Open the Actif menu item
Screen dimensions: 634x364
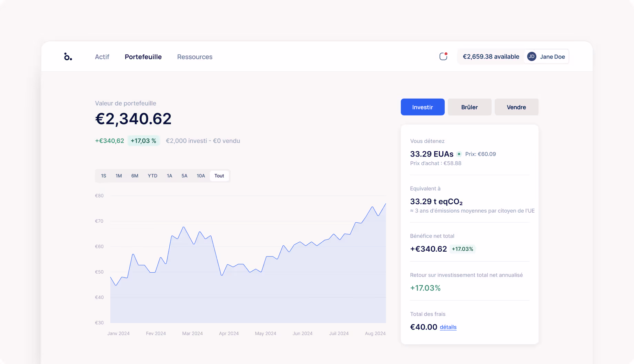[102, 57]
